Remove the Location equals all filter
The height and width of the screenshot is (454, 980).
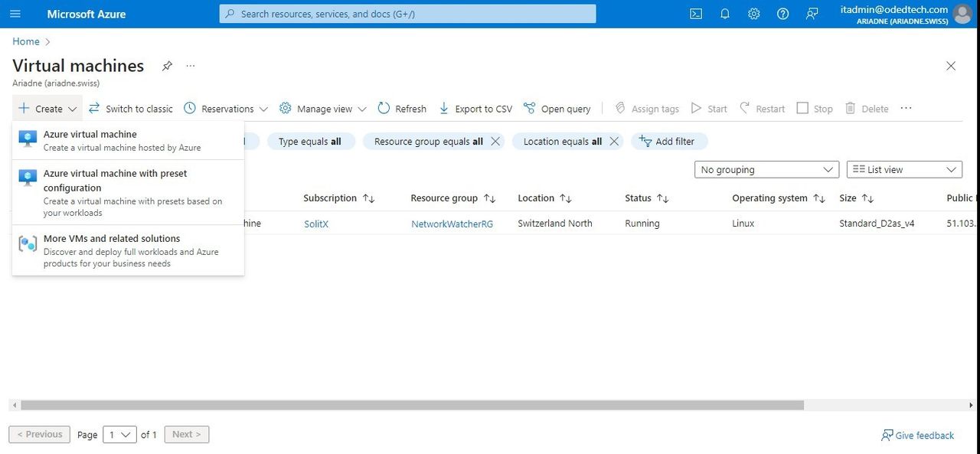pos(614,142)
